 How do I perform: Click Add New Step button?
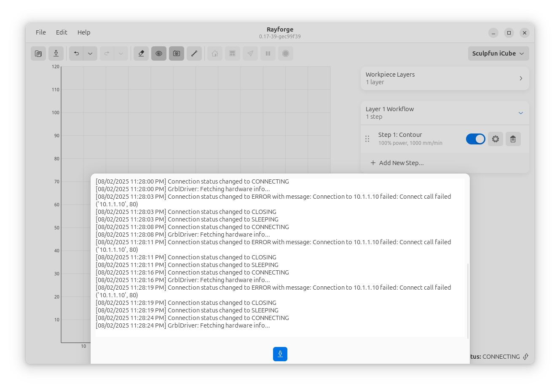tap(397, 163)
